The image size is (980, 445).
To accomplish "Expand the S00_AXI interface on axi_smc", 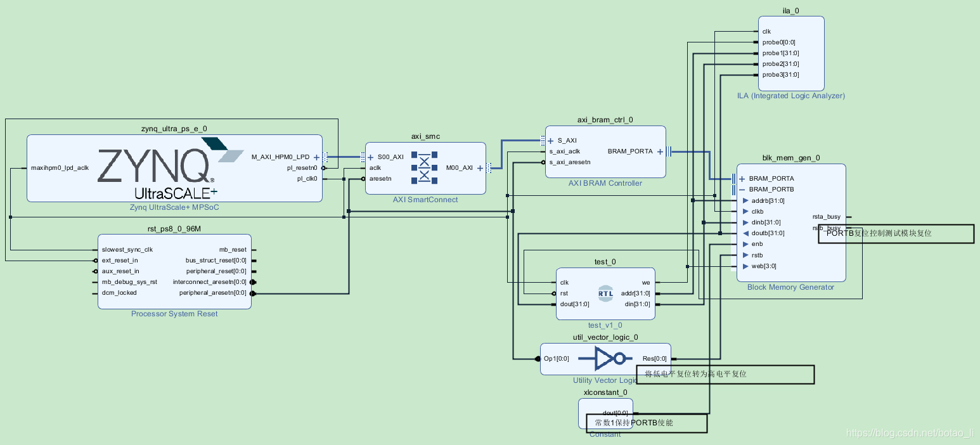I will click(370, 157).
